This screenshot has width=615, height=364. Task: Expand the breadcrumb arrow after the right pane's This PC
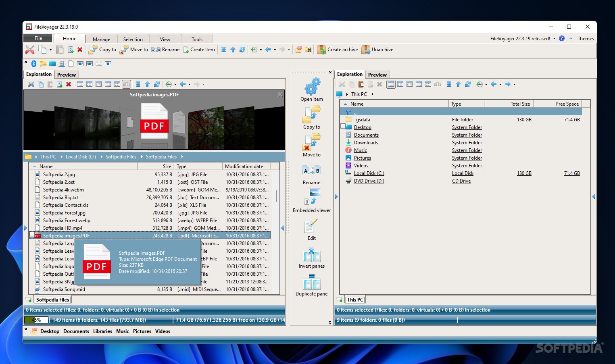point(372,94)
